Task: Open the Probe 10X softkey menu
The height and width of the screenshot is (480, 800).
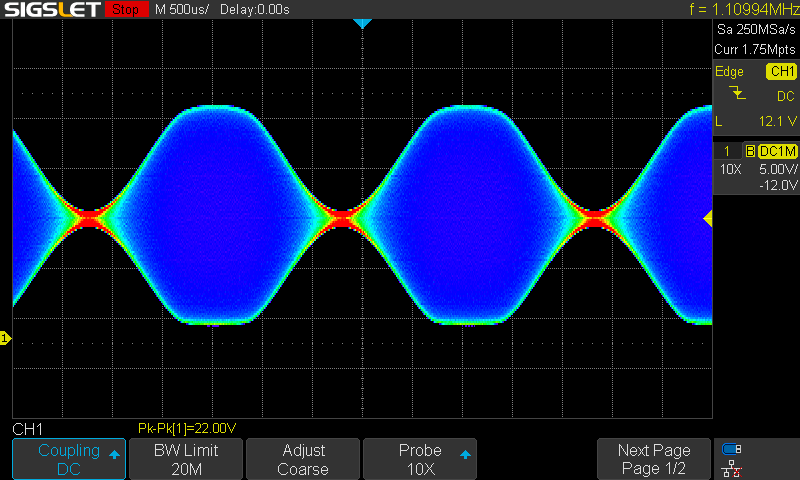Action: click(420, 459)
